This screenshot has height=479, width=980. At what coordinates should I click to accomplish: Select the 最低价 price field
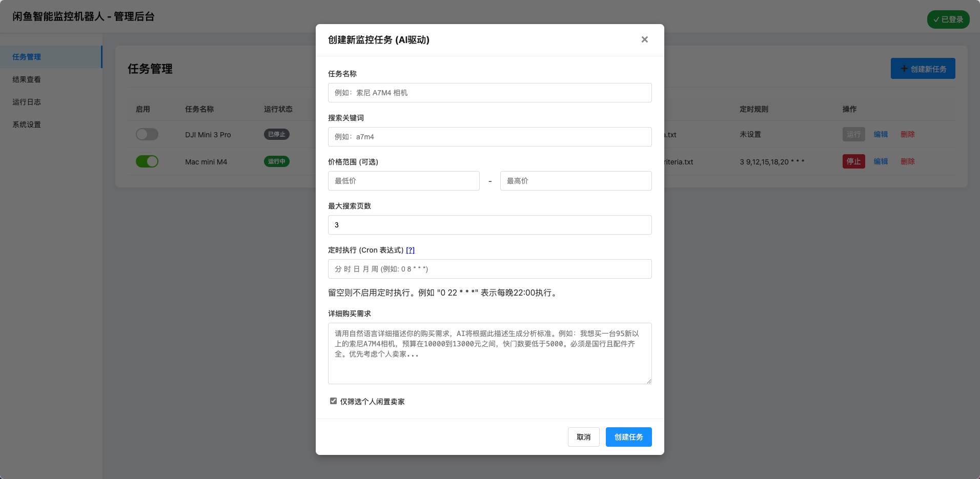point(403,181)
